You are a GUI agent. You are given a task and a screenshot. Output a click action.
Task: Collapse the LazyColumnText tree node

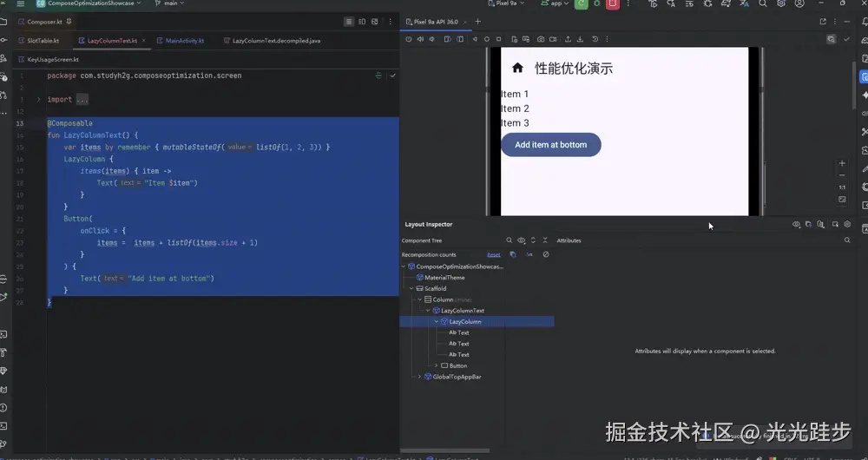tap(428, 311)
